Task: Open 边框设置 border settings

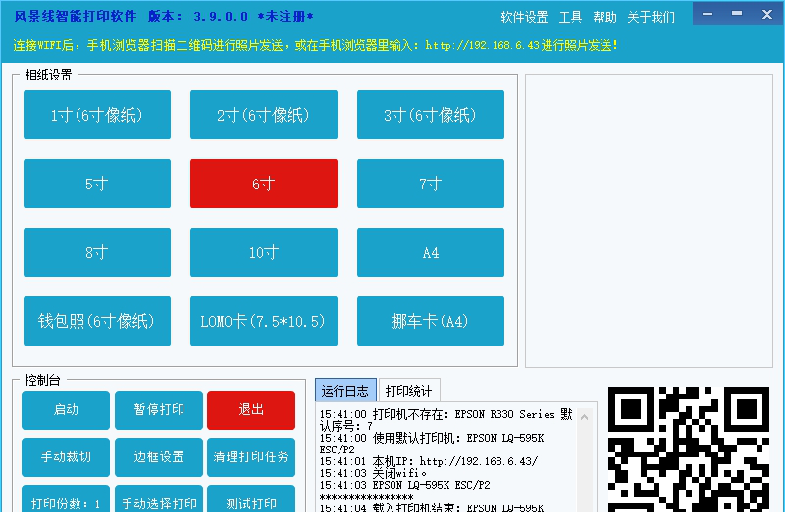Action: (159, 456)
